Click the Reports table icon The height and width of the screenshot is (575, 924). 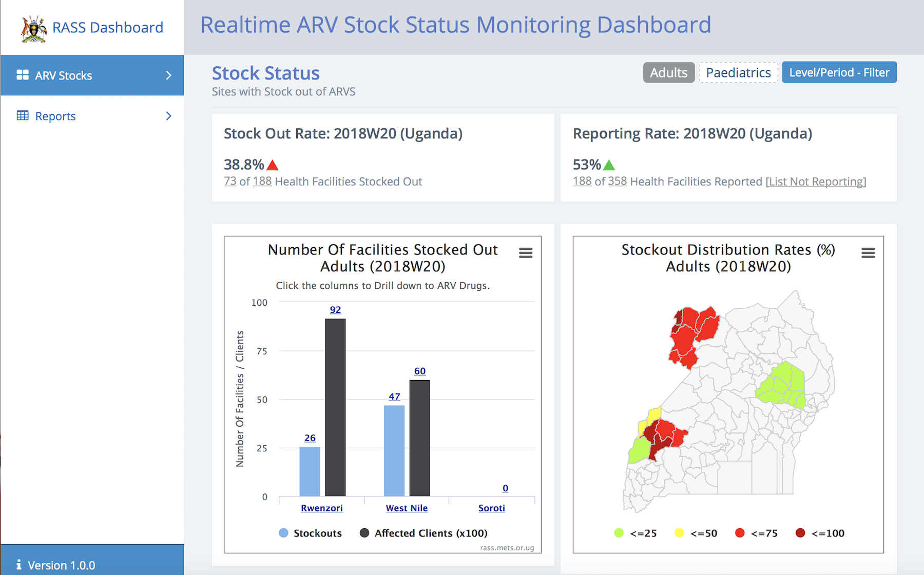23,116
